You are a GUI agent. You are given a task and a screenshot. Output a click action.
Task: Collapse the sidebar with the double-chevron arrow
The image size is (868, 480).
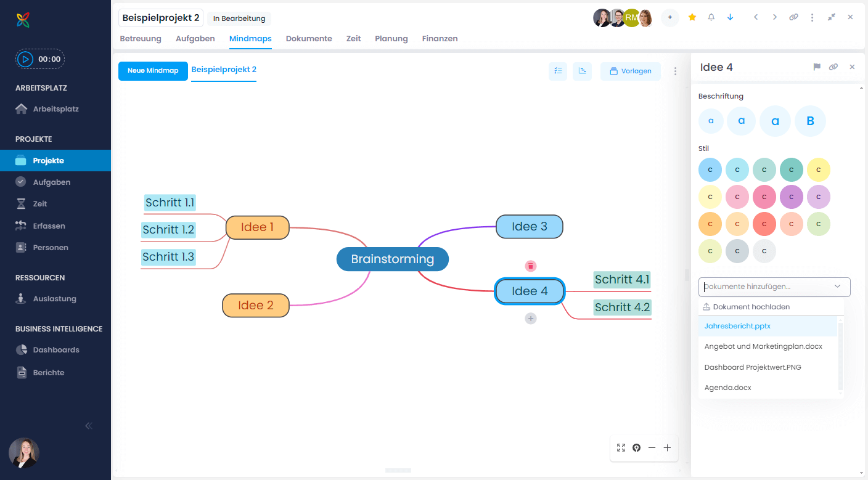[88, 425]
